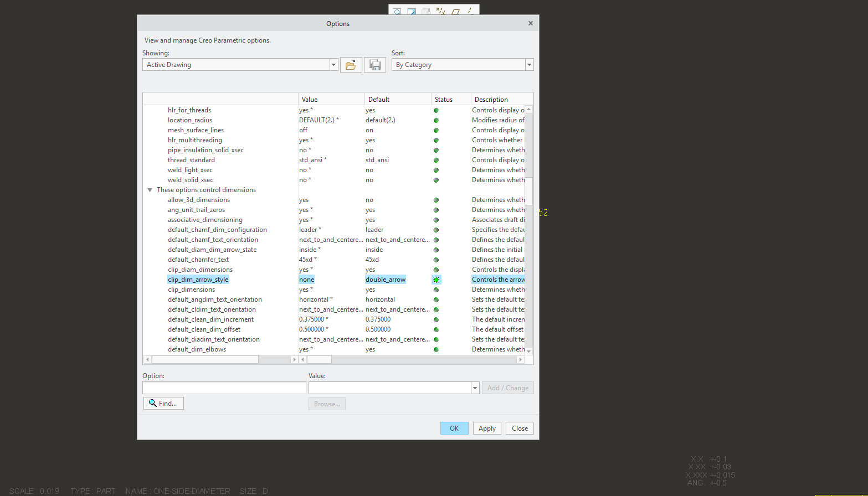
Task: Click the status dot for mesh_surface_lines
Action: [x=436, y=130]
